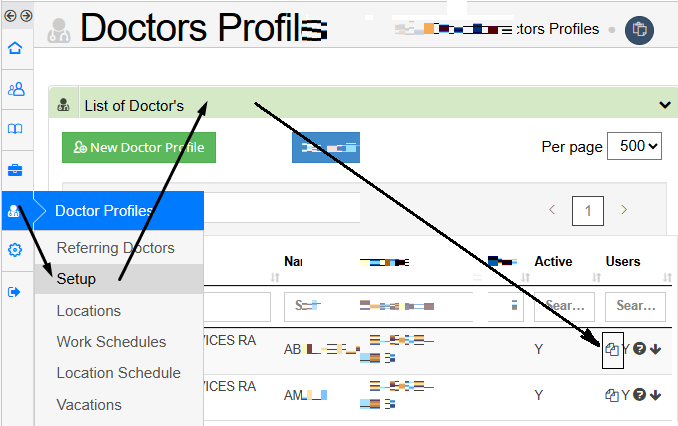Click the down arrow in first doctor row
The width and height of the screenshot is (678, 426).
[656, 349]
